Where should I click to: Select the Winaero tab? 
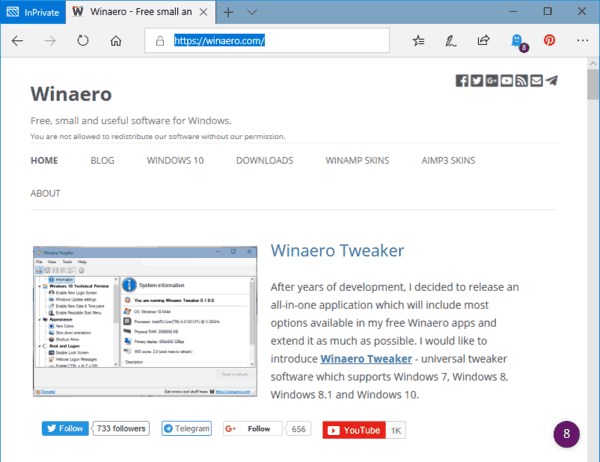click(140, 12)
